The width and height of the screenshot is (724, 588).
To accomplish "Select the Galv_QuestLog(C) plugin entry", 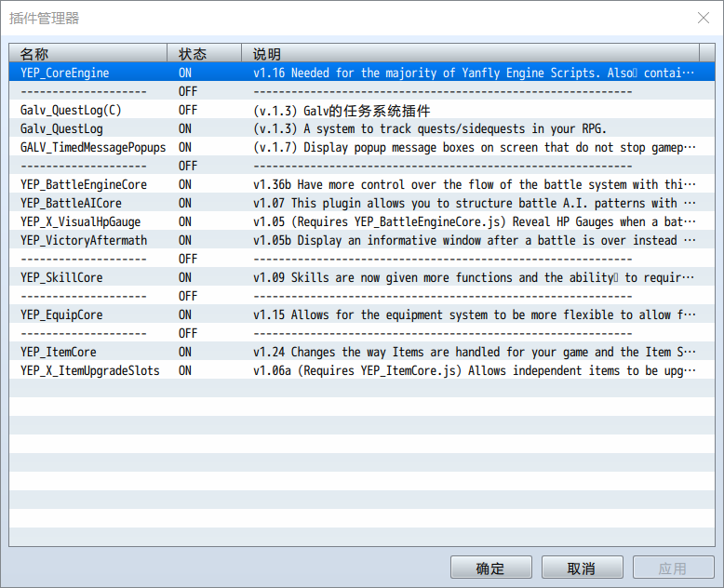I will (x=362, y=110).
